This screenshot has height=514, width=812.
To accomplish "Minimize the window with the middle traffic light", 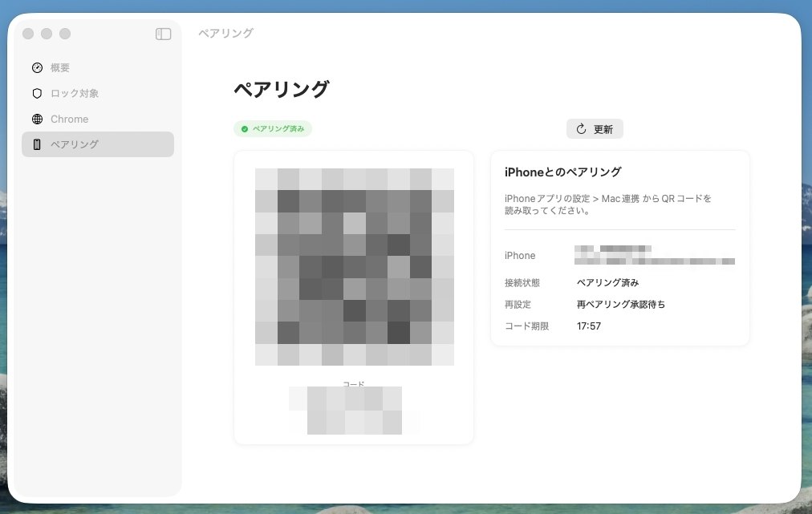I will (x=47, y=34).
